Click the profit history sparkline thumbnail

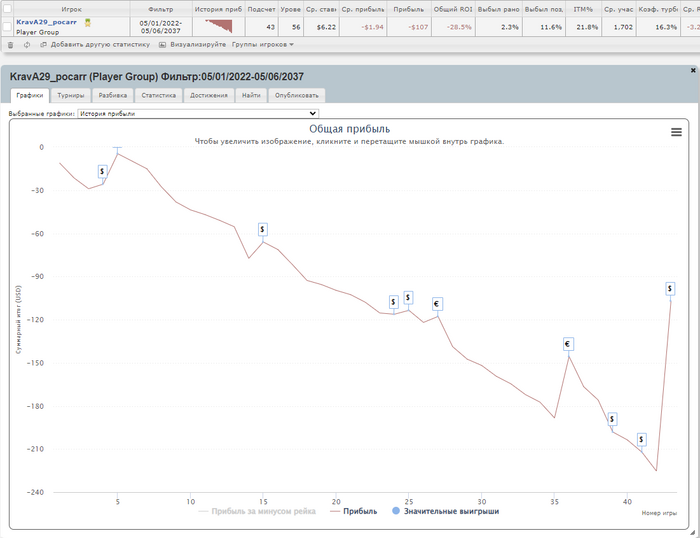(219, 26)
